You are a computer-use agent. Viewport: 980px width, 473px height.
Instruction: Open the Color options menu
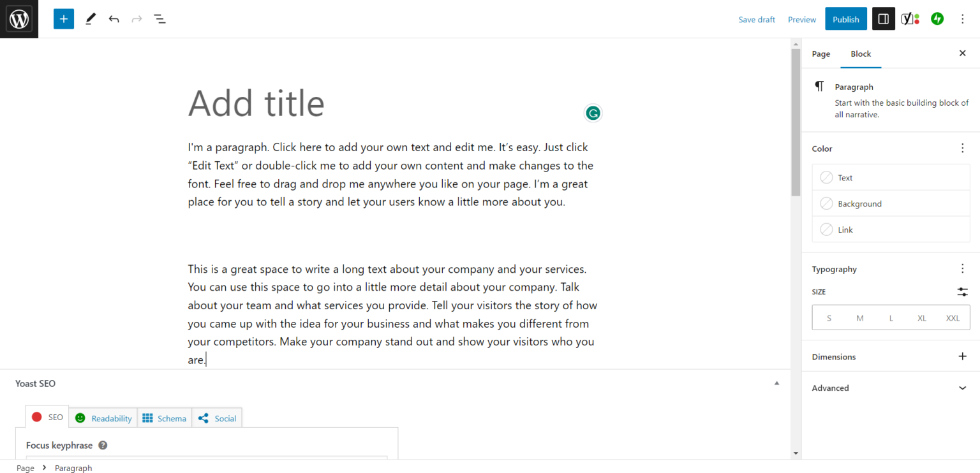[x=962, y=148]
